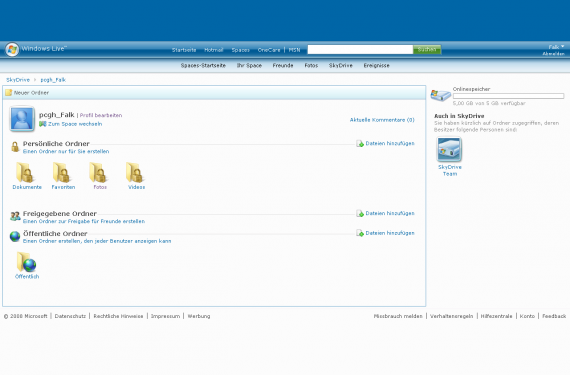Click add-file icon in Persönliche Ordner row

(360, 144)
